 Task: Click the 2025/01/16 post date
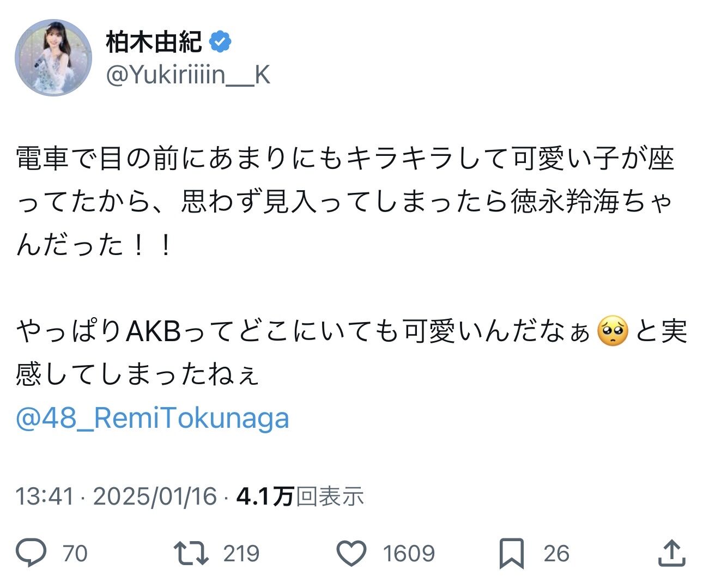tap(155, 496)
